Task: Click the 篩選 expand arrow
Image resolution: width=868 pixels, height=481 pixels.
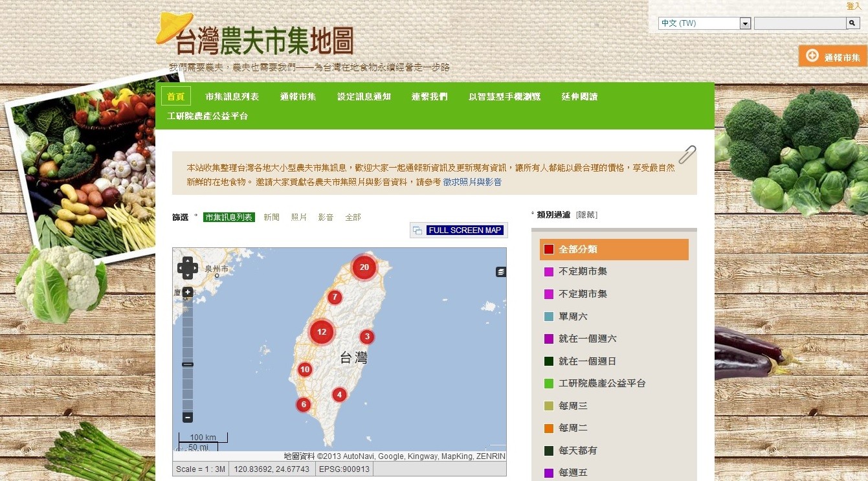Action: point(195,217)
